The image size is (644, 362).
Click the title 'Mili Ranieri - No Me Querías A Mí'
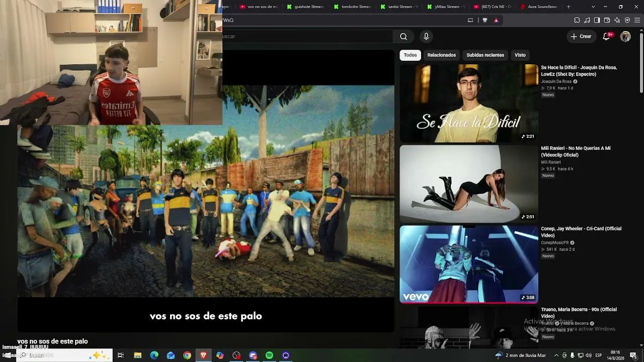click(x=576, y=151)
